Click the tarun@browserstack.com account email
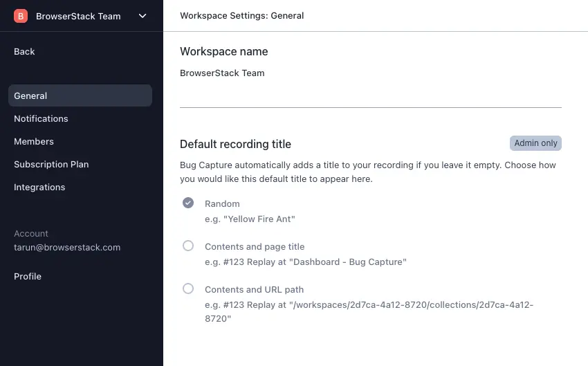 click(x=67, y=247)
